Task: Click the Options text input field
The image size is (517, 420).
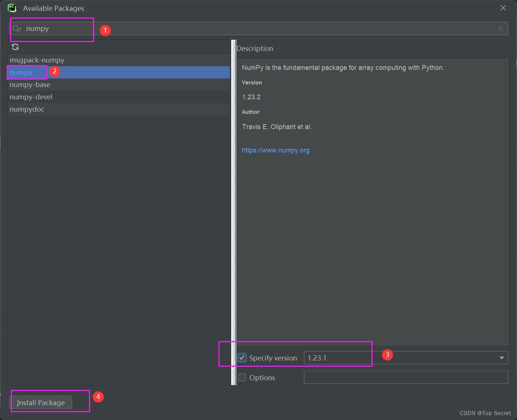Action: (406, 377)
